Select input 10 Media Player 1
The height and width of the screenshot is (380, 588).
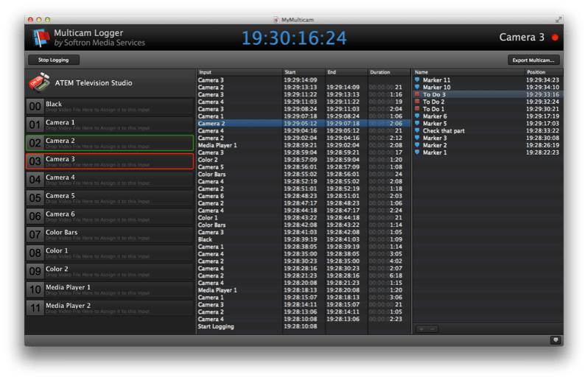(110, 289)
